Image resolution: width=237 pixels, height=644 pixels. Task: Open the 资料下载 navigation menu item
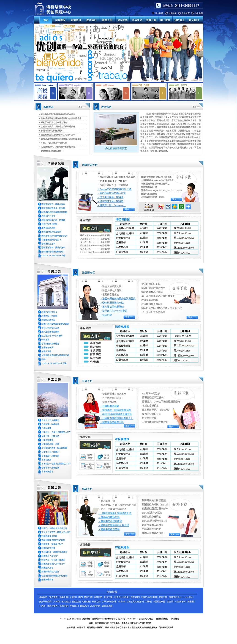(151, 20)
